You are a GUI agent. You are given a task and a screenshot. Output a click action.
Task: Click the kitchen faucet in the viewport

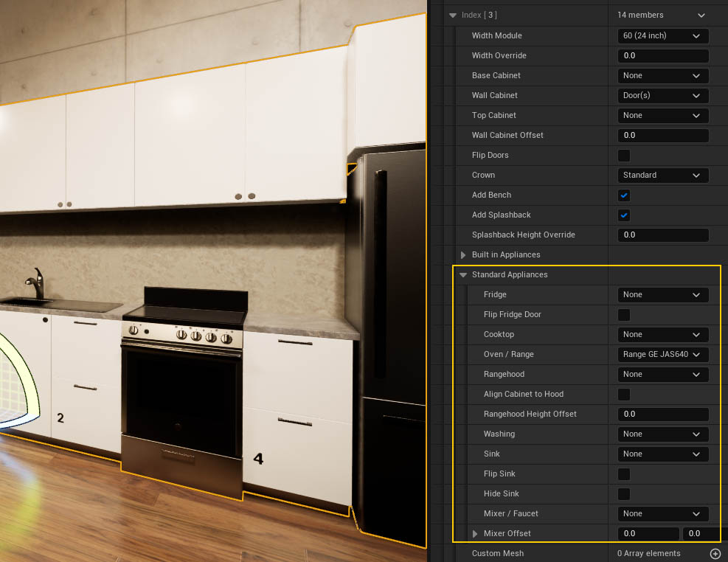(36, 283)
